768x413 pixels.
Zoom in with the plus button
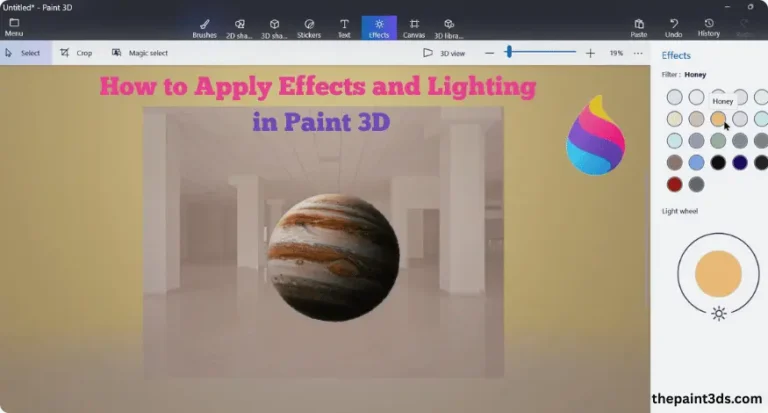[x=590, y=53]
